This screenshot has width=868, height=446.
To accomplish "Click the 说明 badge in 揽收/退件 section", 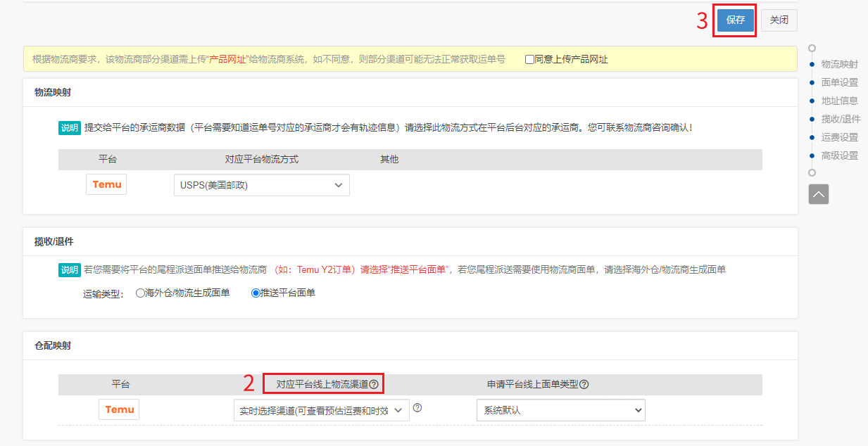I will (70, 269).
